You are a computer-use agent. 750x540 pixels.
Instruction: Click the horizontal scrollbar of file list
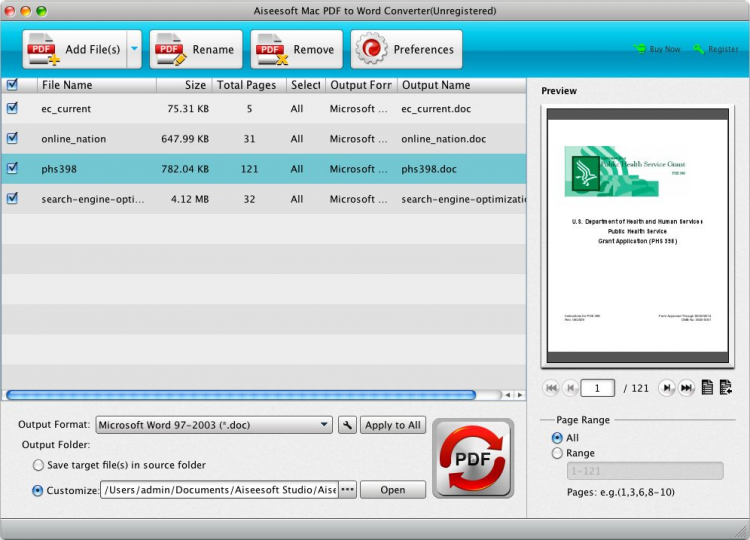click(x=241, y=395)
